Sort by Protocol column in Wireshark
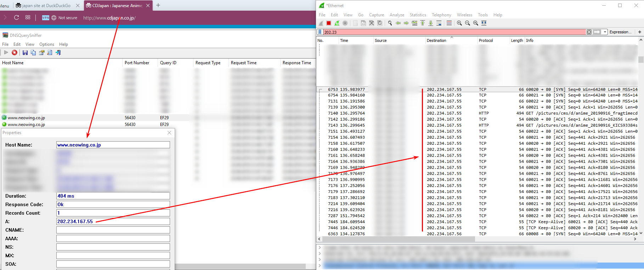 click(493, 40)
